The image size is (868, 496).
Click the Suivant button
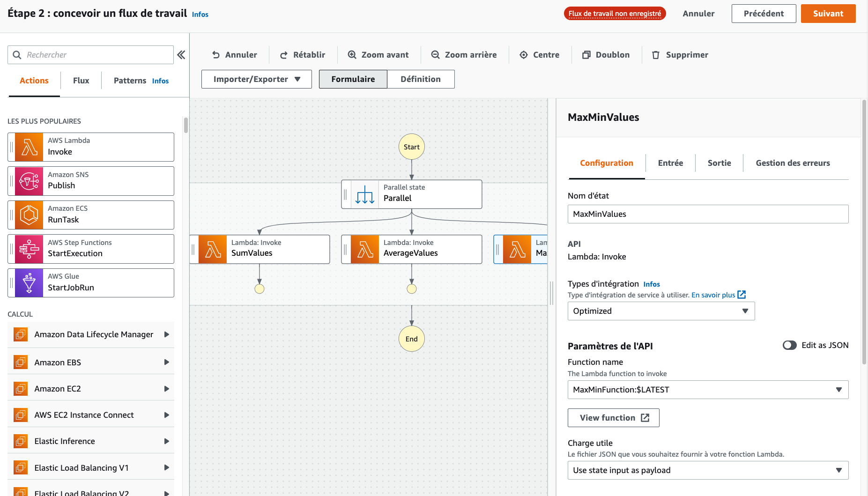coord(828,14)
